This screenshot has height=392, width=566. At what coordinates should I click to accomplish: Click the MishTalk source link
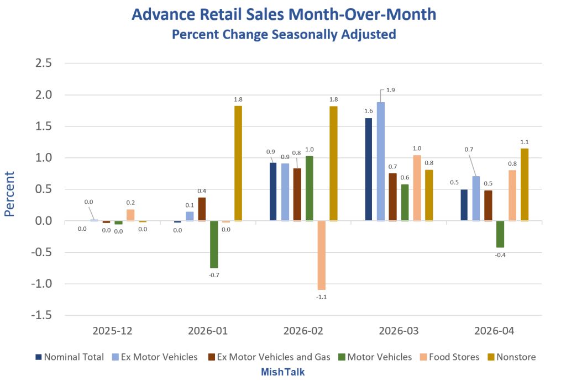point(282,372)
